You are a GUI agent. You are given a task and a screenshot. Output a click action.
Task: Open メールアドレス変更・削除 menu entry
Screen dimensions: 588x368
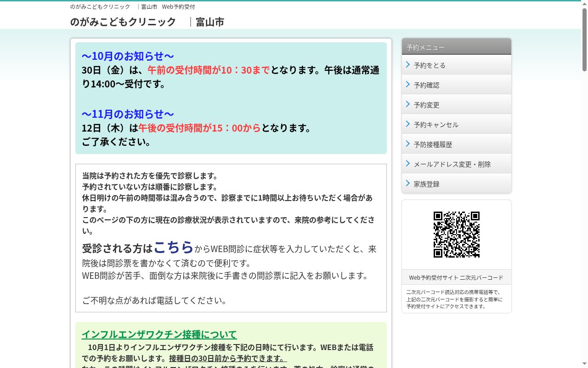(x=457, y=164)
